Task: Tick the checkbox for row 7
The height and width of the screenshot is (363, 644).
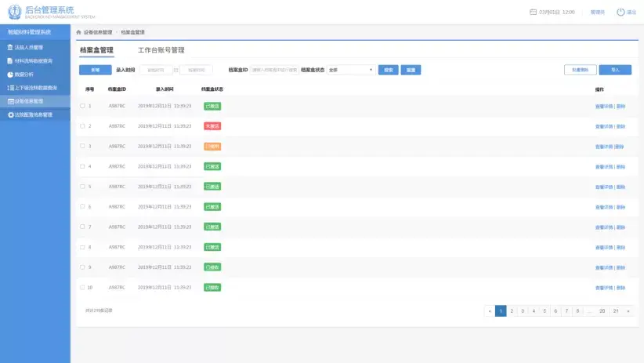Action: coord(82,227)
